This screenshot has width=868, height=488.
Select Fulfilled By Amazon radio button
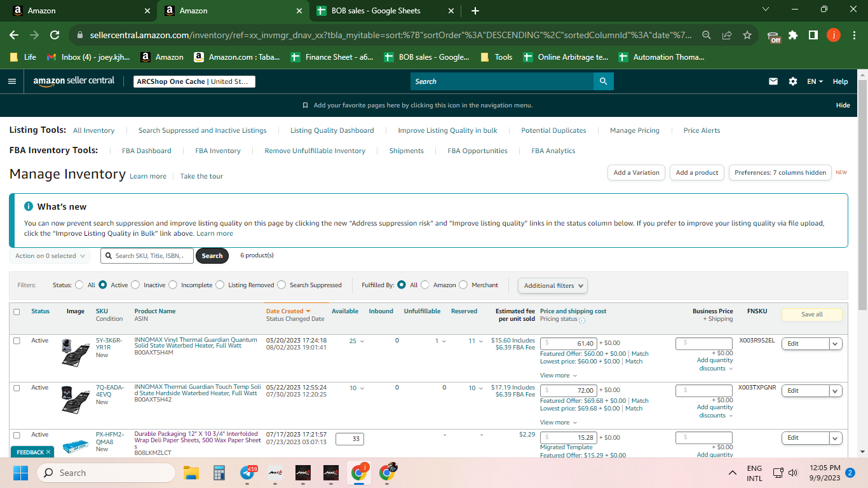pos(425,285)
